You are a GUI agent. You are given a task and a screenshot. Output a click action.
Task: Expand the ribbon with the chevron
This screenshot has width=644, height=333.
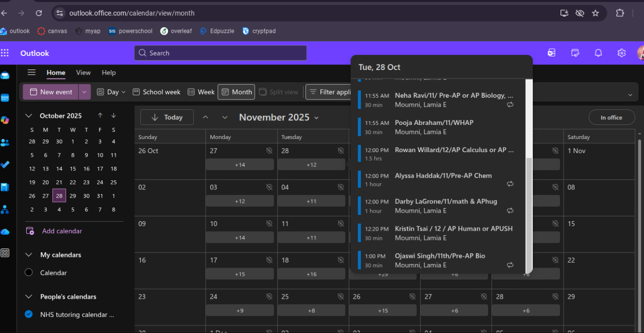click(630, 95)
